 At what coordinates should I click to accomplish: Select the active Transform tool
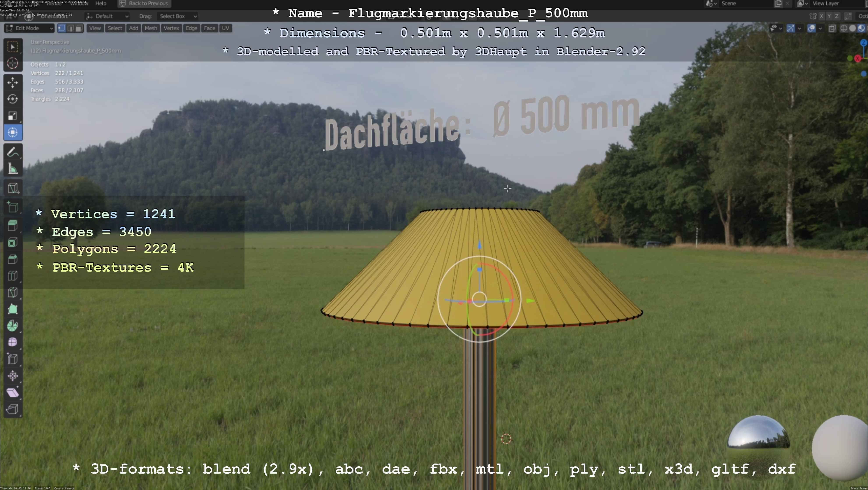pos(13,132)
